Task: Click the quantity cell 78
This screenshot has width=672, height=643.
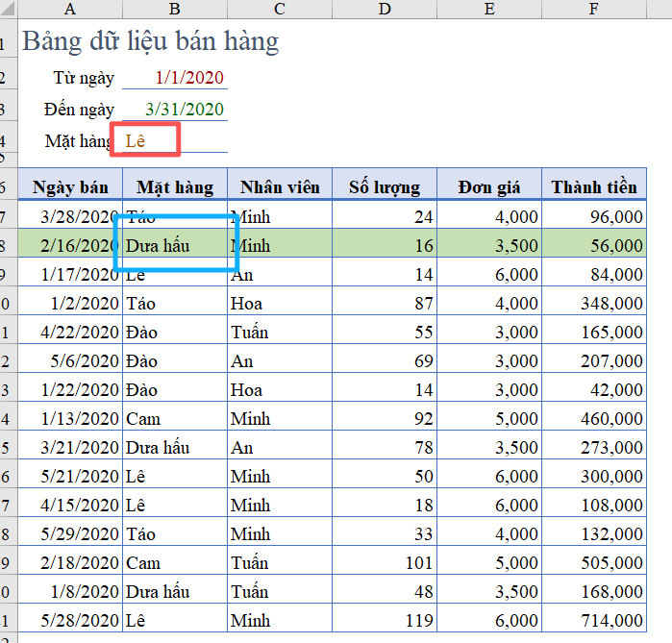Action: point(385,447)
